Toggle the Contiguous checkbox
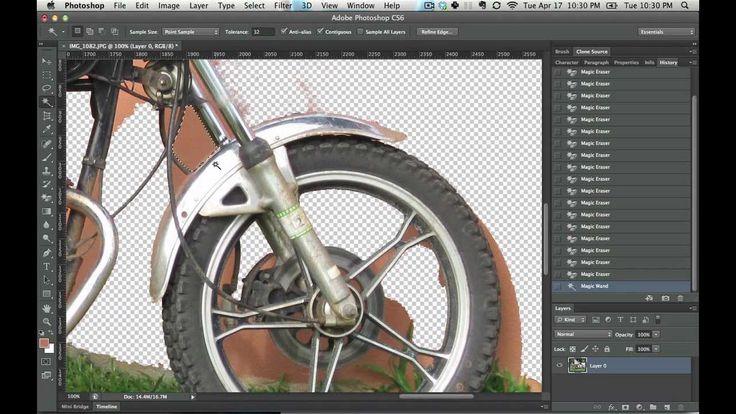736x414 pixels. pos(320,31)
